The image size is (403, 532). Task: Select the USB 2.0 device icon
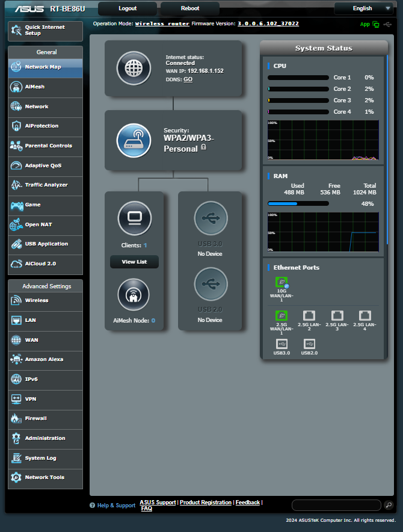tap(211, 284)
